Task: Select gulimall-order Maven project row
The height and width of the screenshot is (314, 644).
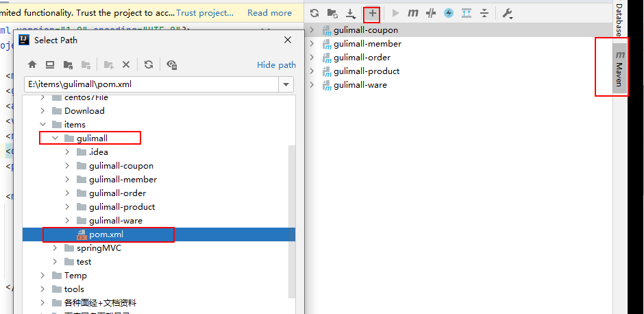Action: (459, 57)
